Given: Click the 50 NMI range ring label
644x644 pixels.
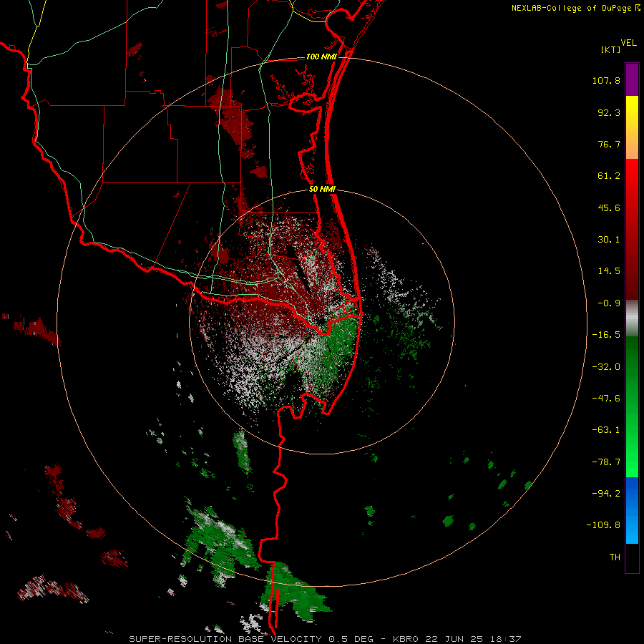Looking at the screenshot, I should click(x=323, y=190).
